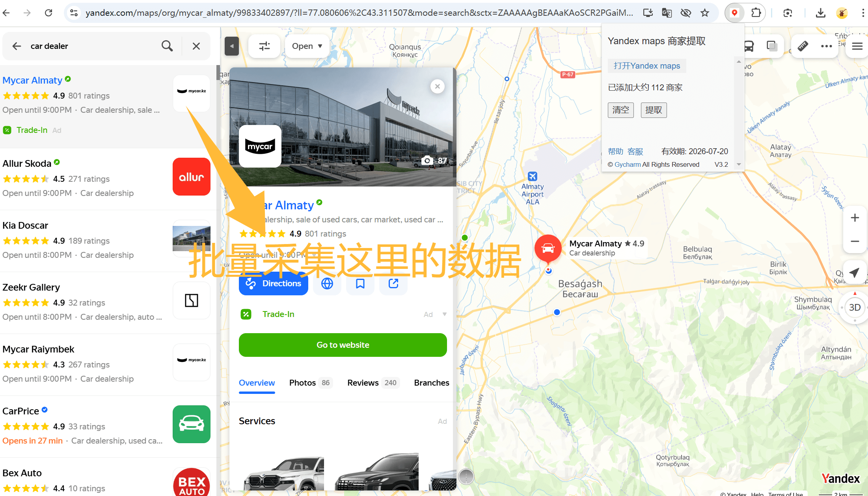Click the allur logo thumbnail
Viewport: 868px width, 496px height.
[x=192, y=177]
